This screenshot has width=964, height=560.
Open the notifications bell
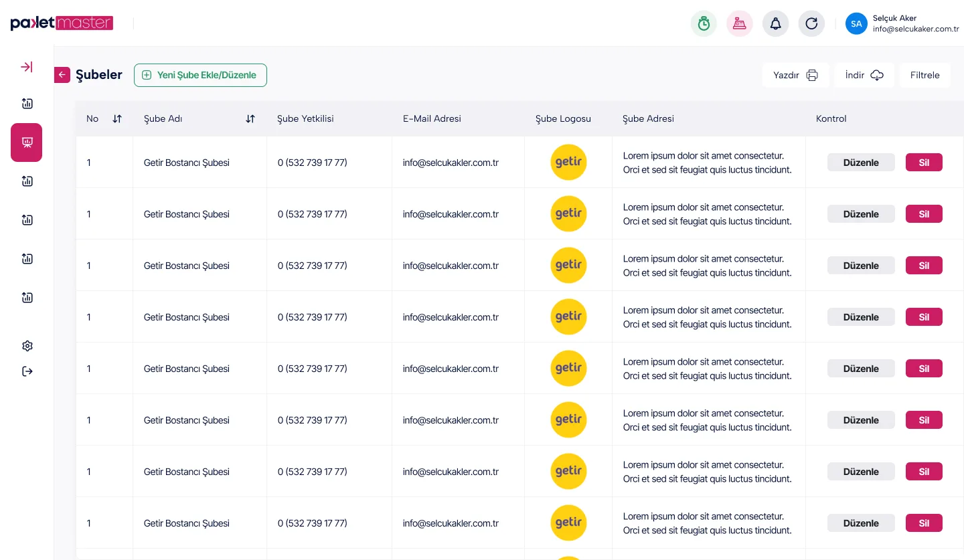(x=775, y=24)
